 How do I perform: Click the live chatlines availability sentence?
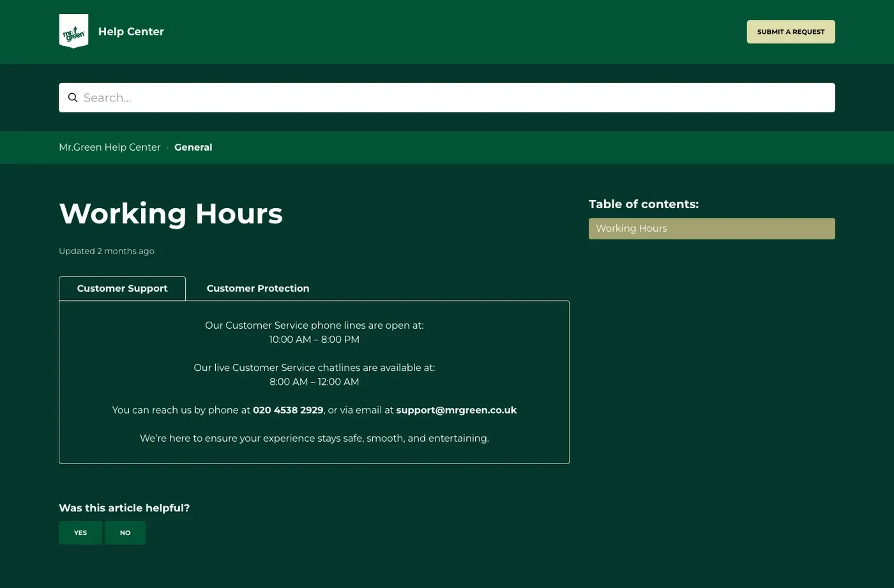click(314, 368)
